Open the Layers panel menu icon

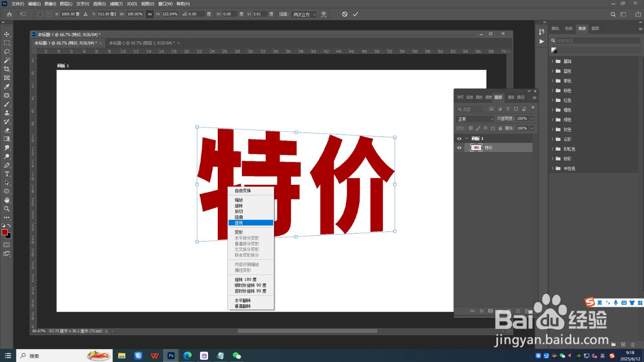coord(535,97)
